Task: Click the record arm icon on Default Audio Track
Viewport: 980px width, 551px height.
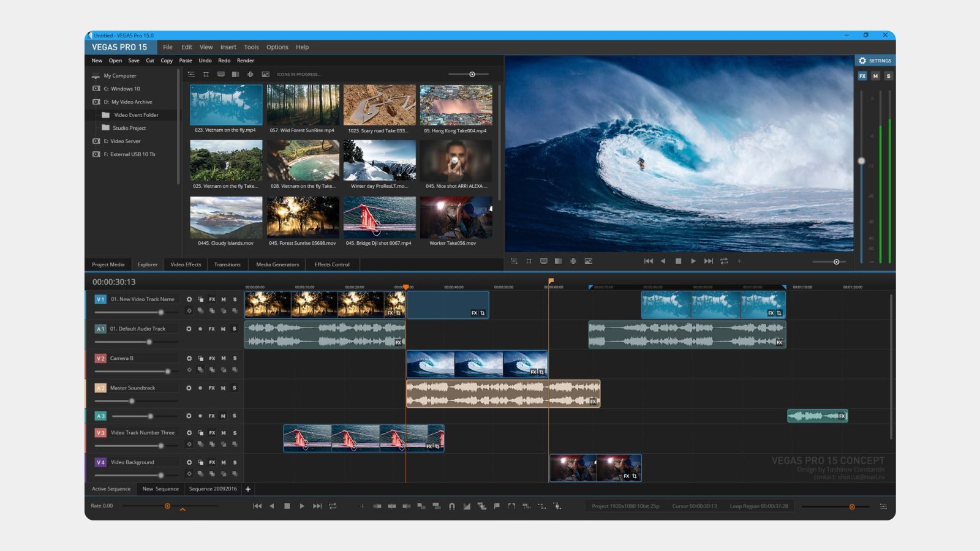Action: tap(200, 329)
